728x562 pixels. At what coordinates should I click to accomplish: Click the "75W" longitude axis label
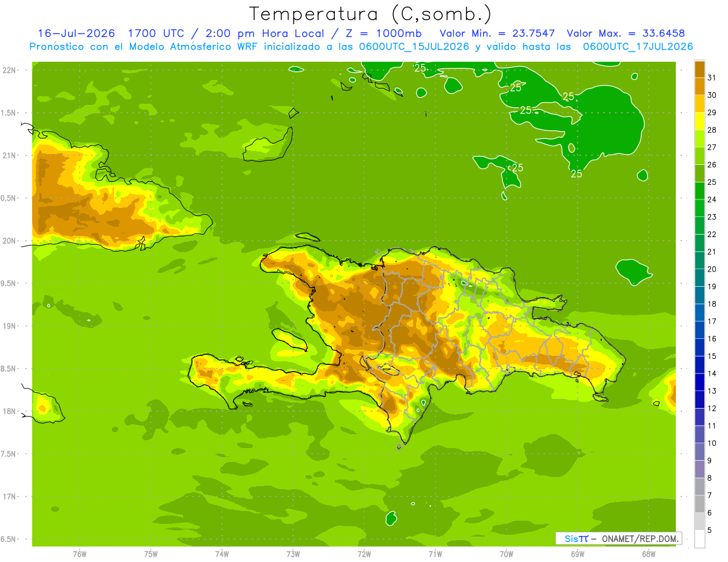click(151, 554)
